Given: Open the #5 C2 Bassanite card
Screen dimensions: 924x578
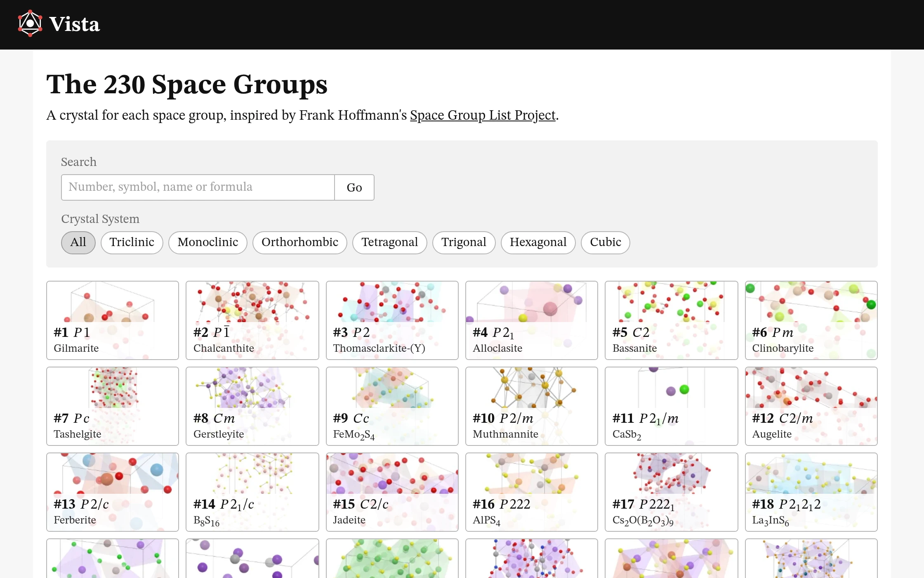Looking at the screenshot, I should pos(672,320).
